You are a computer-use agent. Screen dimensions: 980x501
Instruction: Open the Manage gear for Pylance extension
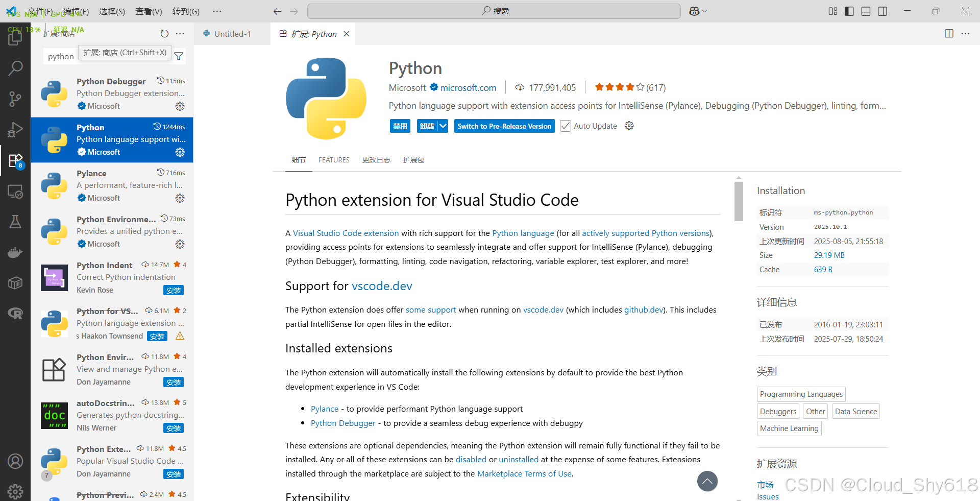pyautogui.click(x=180, y=198)
